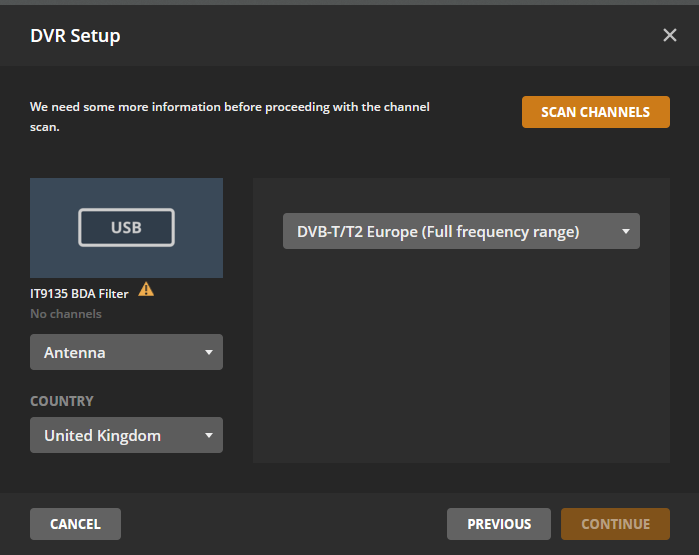
Task: Close the DVR Setup dialog
Action: (670, 36)
